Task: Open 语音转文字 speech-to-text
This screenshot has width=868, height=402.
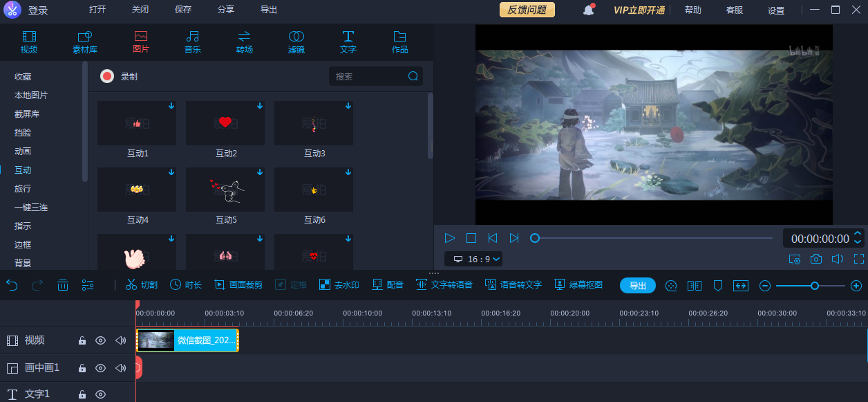Action: (513, 285)
